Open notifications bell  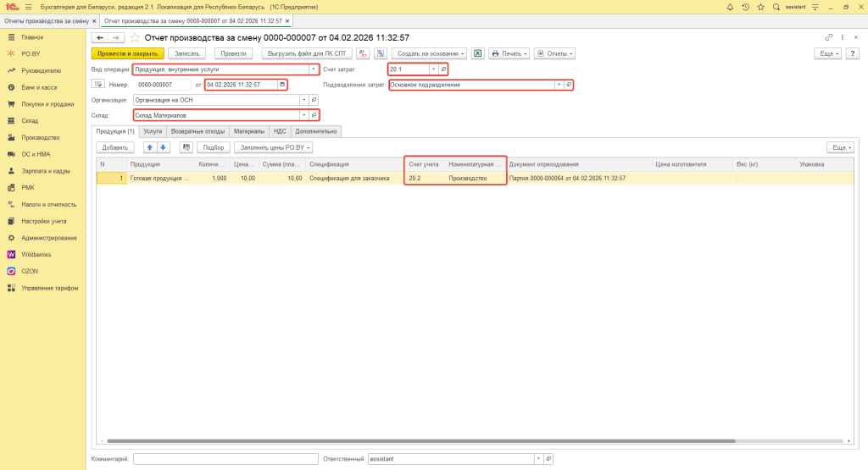point(730,7)
